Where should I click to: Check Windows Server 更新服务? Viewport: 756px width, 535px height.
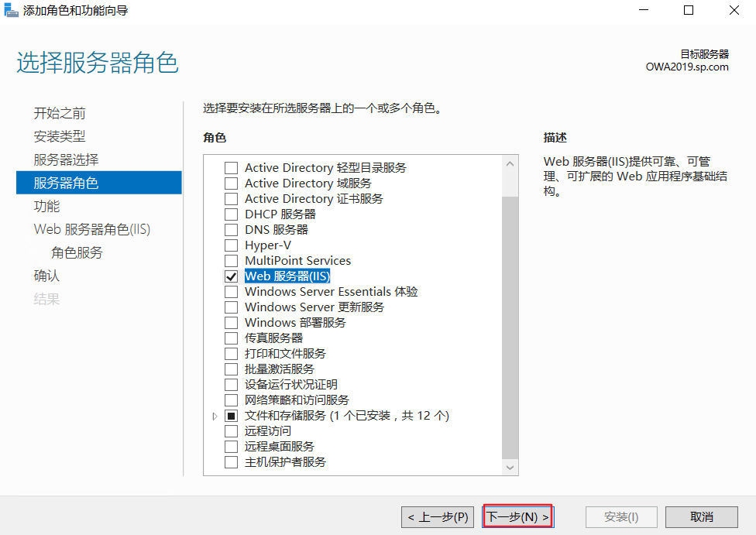coord(230,307)
